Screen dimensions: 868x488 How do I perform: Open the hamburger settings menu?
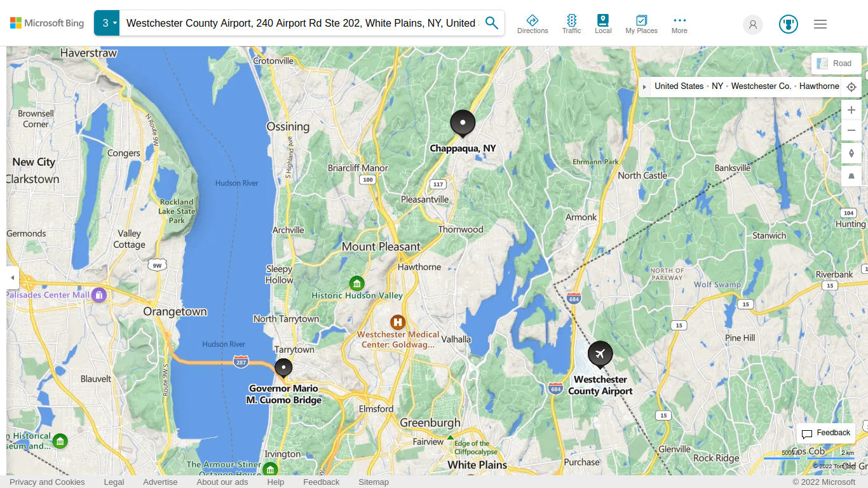820,24
